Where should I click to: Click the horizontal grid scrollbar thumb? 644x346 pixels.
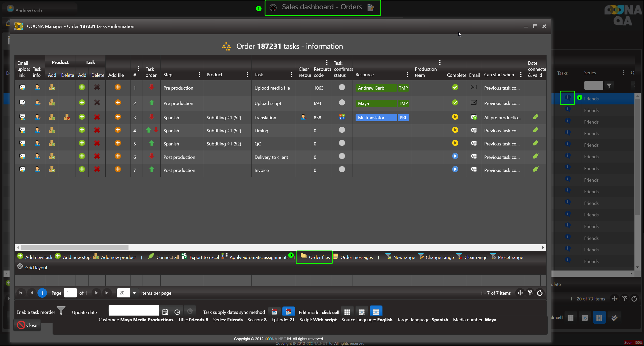(75, 248)
